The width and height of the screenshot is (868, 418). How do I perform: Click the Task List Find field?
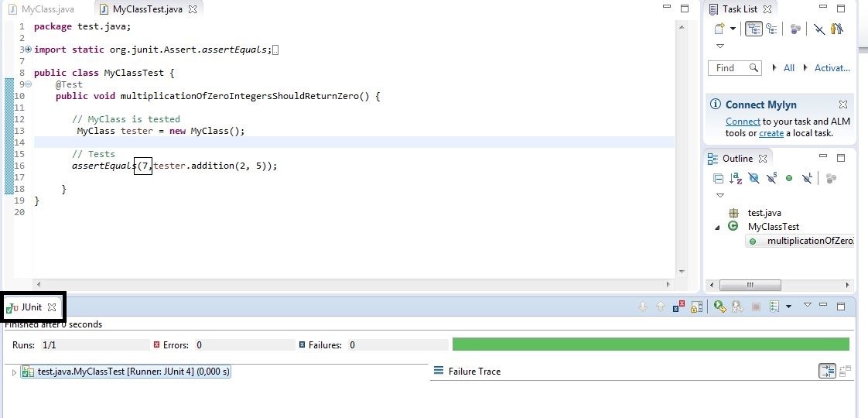click(x=733, y=68)
